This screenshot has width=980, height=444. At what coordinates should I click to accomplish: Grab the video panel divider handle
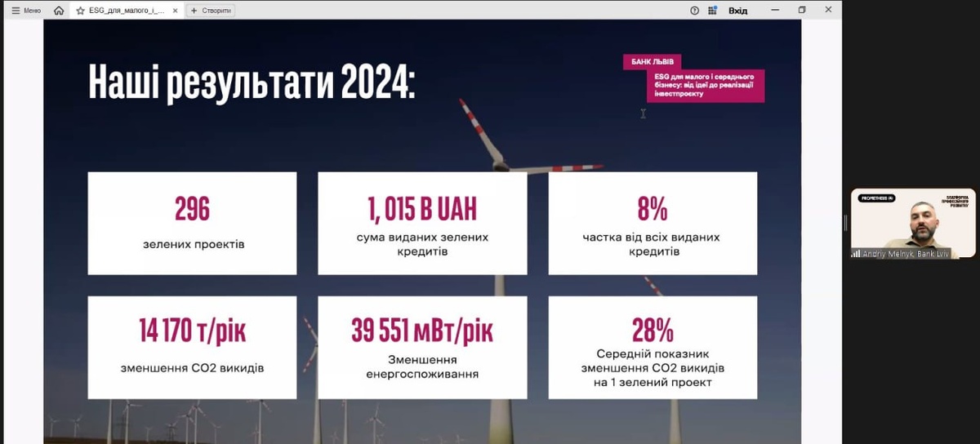click(845, 223)
